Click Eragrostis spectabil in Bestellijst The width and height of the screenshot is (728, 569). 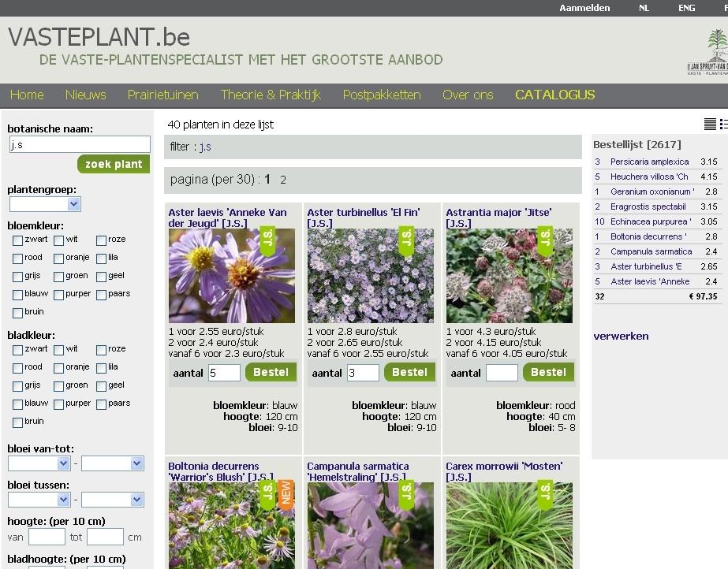pos(648,206)
